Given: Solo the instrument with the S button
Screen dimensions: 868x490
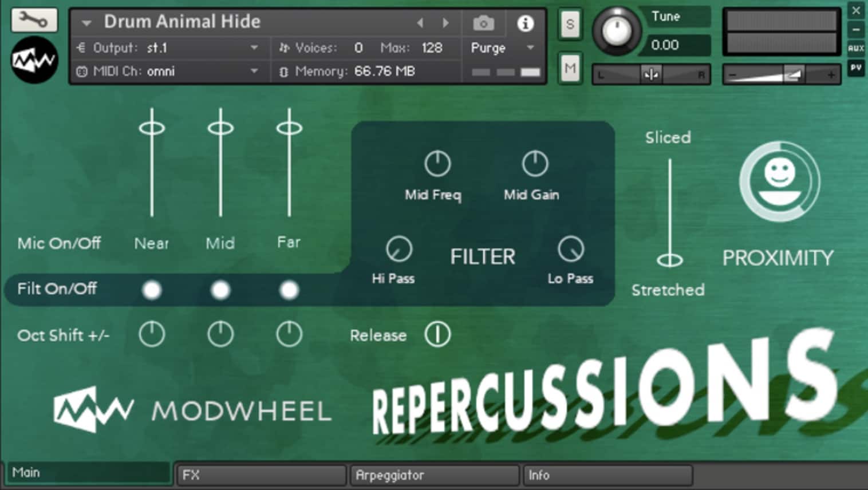Looking at the screenshot, I should click(x=570, y=24).
